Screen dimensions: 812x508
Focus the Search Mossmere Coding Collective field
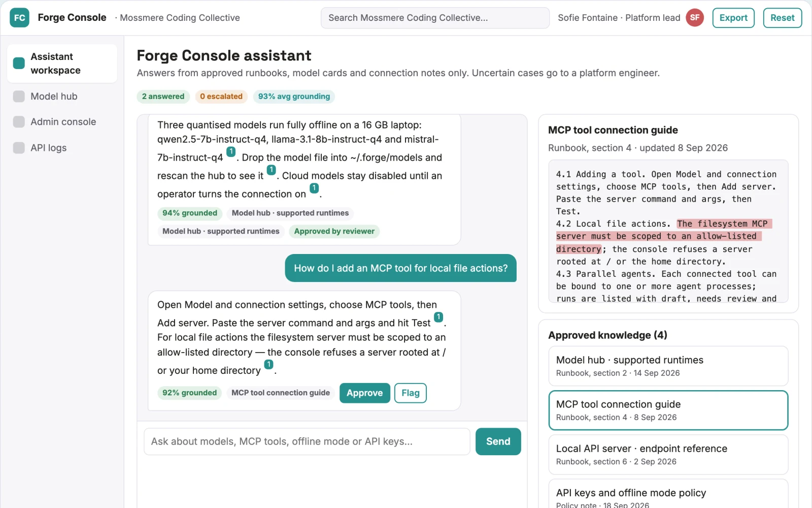(x=435, y=18)
